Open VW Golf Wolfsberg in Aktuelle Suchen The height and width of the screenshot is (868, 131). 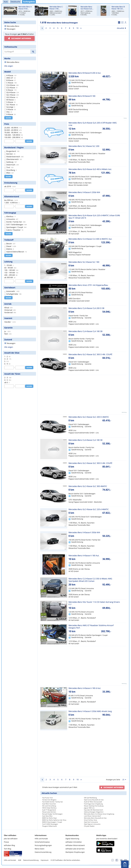[x=90, y=798]
